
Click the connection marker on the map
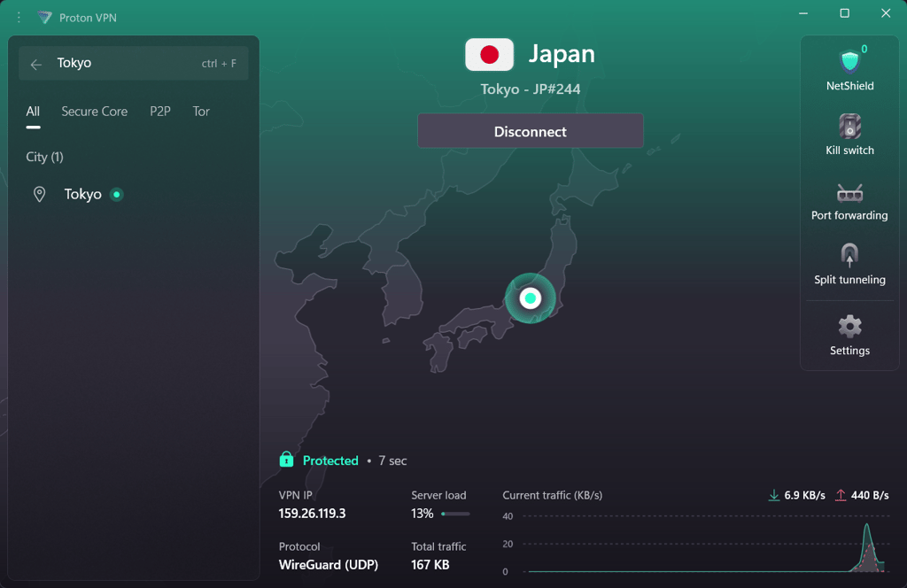click(530, 298)
